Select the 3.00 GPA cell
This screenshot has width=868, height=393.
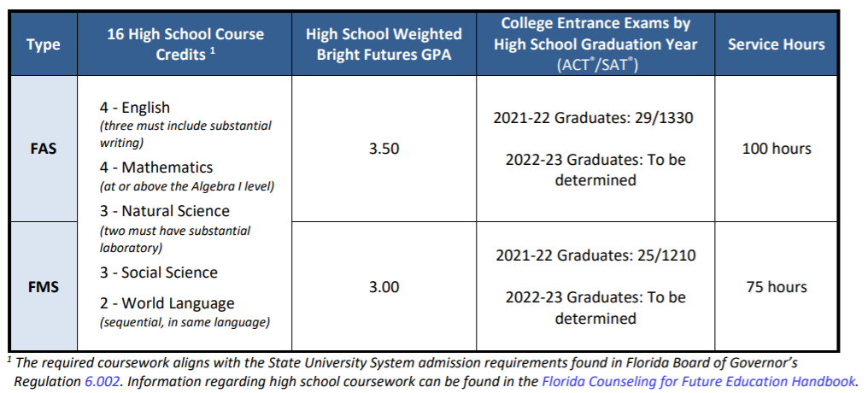[x=384, y=287]
